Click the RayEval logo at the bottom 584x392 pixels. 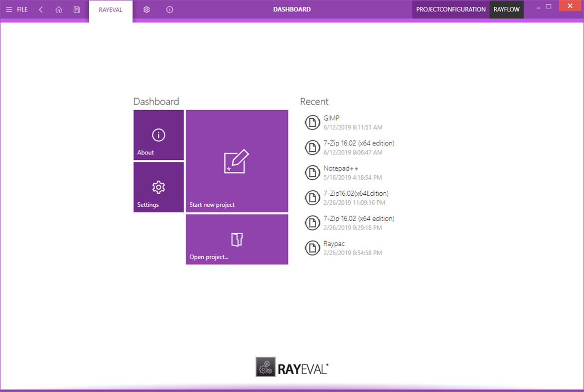292,367
